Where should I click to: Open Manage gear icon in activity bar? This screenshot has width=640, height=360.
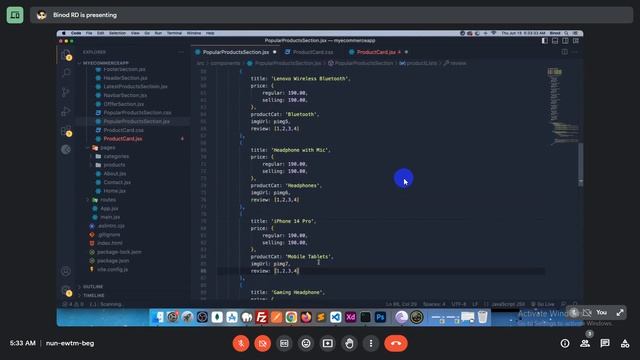coord(66,291)
